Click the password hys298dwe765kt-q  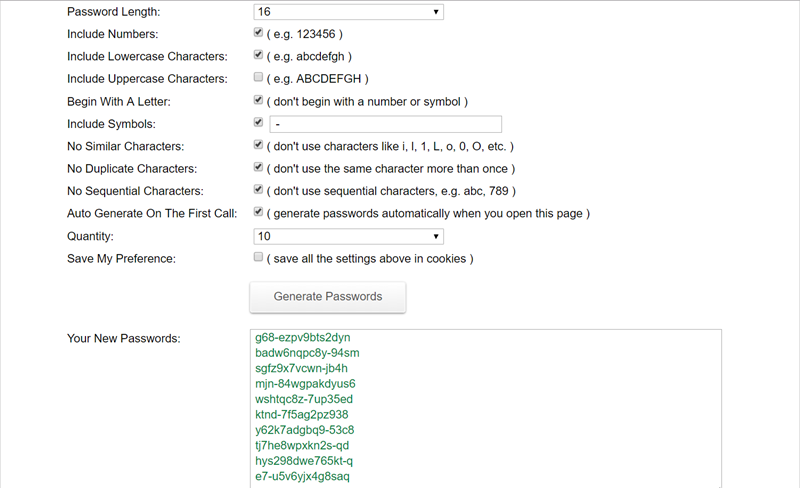304,461
